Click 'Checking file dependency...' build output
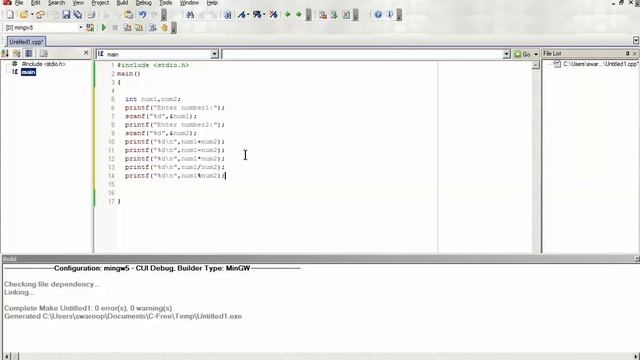This screenshot has height=360, width=640. [x=52, y=284]
